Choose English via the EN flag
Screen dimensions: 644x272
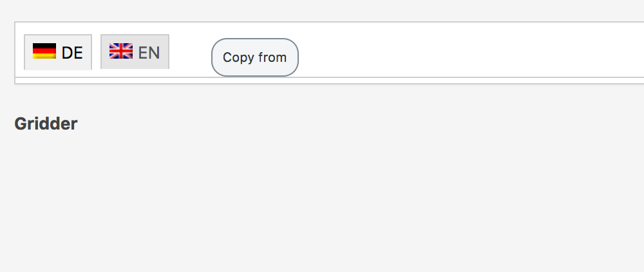120,51
